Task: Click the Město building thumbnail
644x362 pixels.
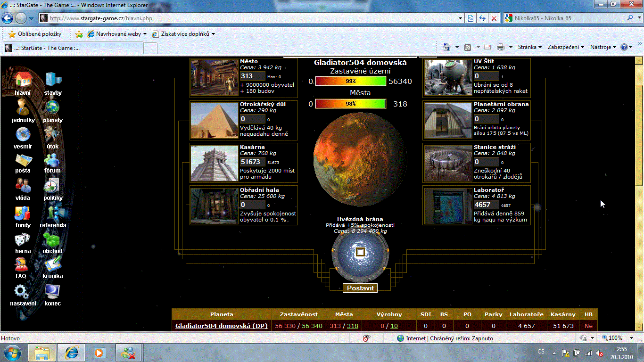Action: (x=214, y=78)
